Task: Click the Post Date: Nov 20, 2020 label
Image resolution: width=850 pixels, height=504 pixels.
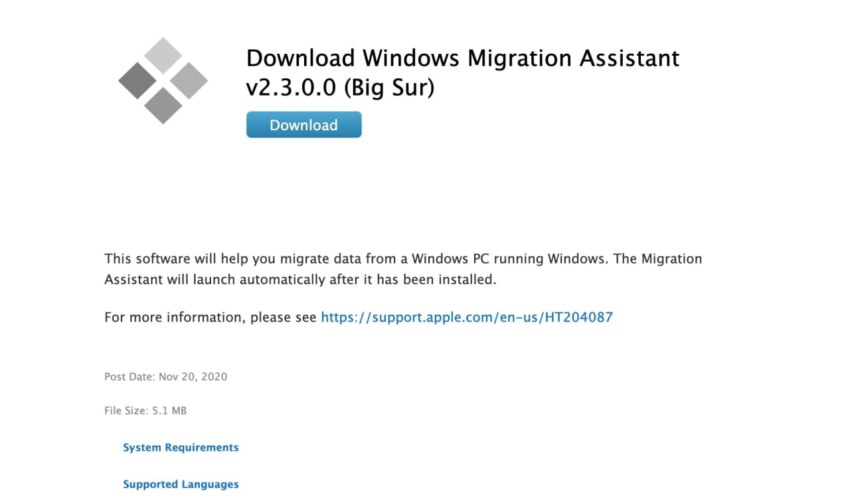Action: coord(165,377)
